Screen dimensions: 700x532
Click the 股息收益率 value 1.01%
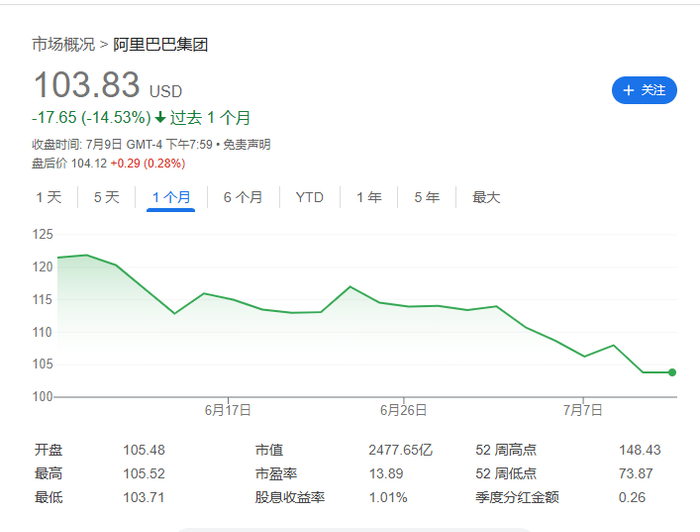coord(388,497)
